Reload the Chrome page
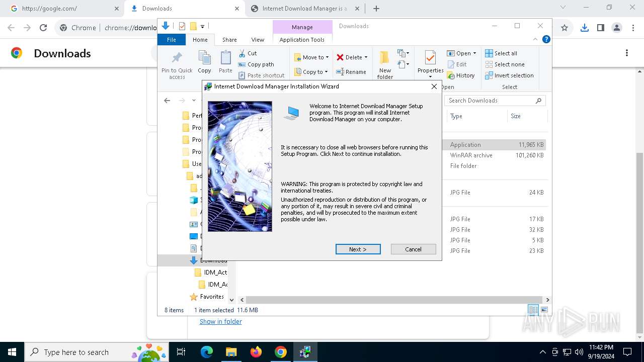 pos(43,28)
